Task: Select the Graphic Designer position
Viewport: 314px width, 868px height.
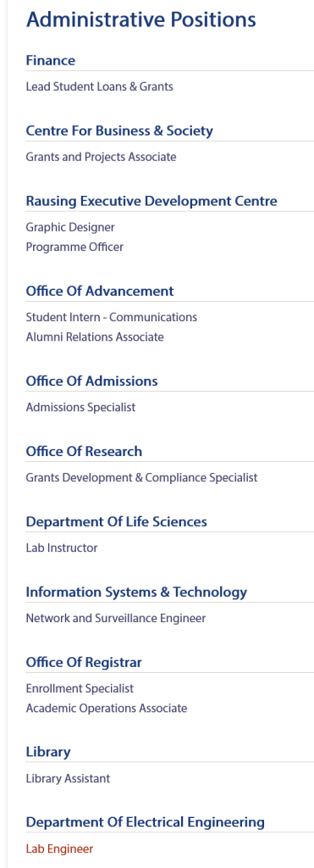Action: 70,227
